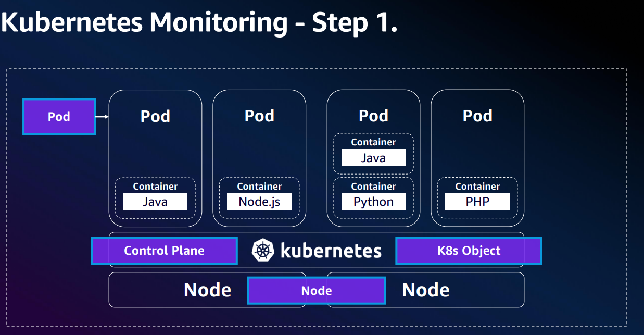Click the Python container box
Viewport: 644px width, 335px height.
tap(373, 202)
